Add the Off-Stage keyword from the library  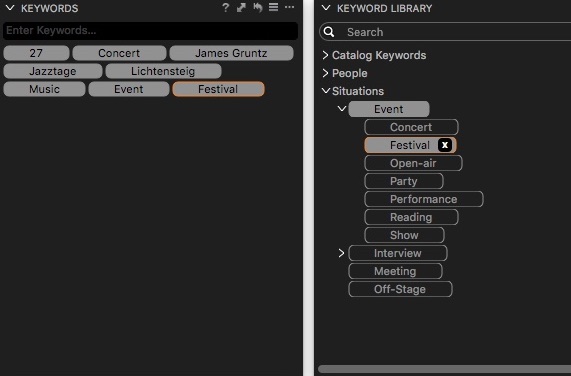(400, 289)
